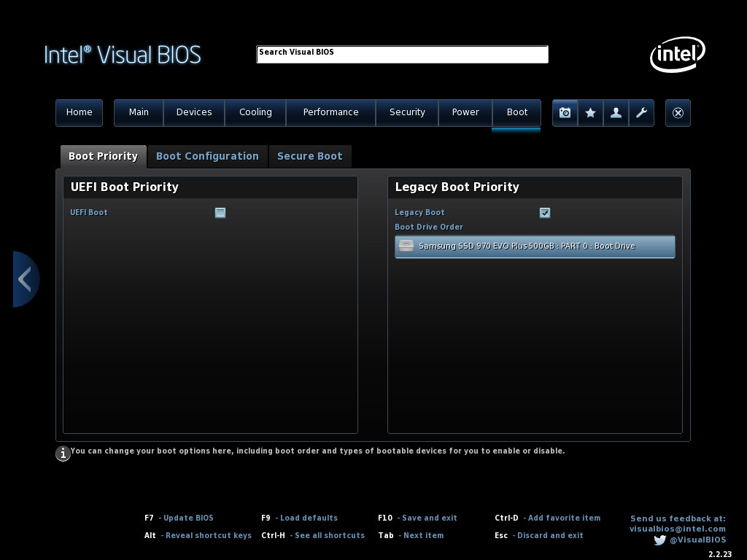This screenshot has height=560, width=747.
Task: Click the Save and exit shortcut
Action: [x=429, y=518]
